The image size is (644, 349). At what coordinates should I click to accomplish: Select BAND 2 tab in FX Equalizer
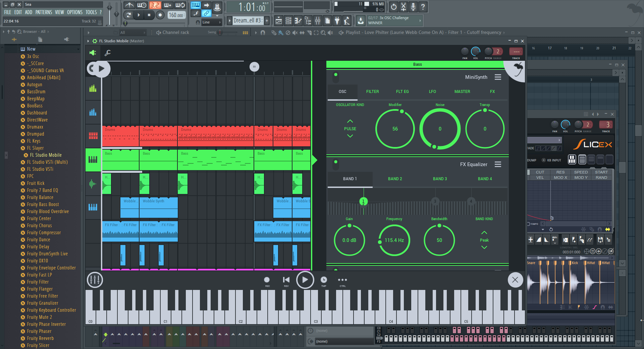point(395,179)
